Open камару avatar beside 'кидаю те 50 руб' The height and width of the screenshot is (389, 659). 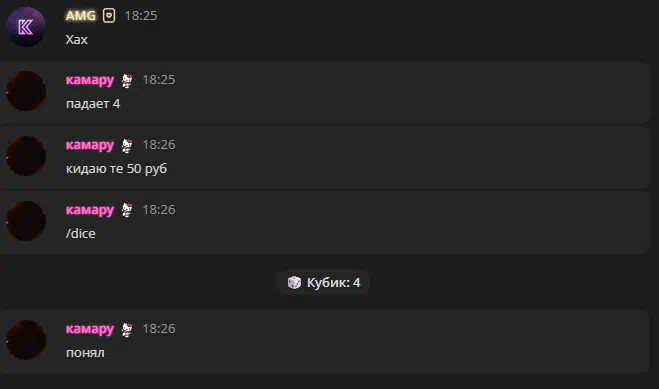[26, 156]
